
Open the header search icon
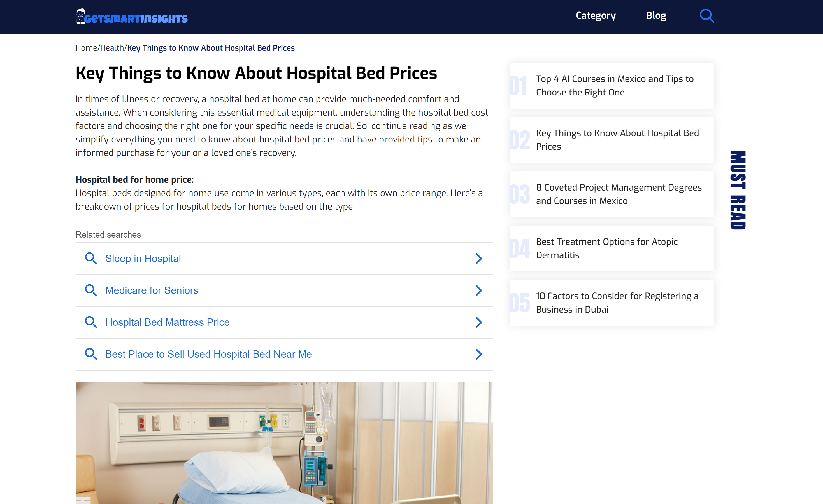pyautogui.click(x=706, y=16)
